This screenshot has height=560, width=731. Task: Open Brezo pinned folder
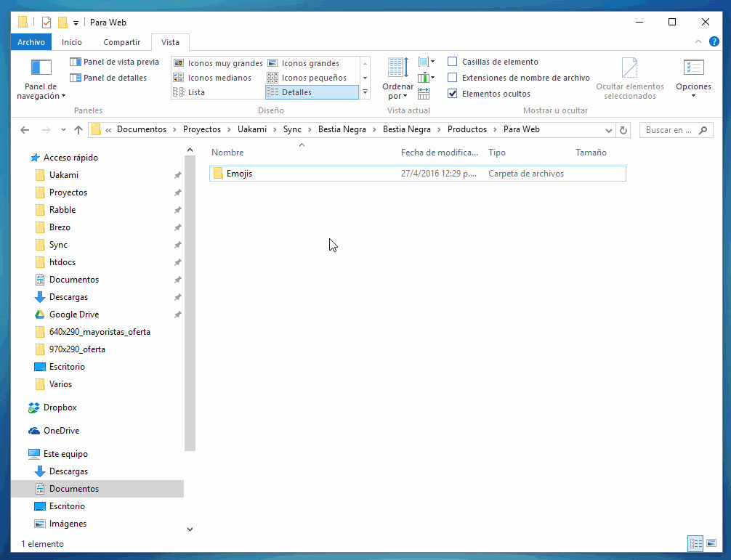point(60,227)
